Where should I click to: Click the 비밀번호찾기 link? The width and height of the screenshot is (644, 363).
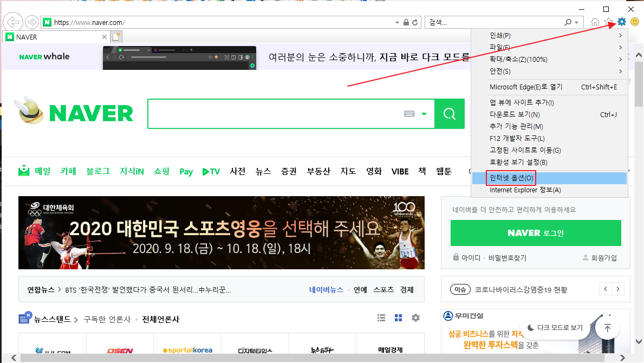tap(507, 258)
